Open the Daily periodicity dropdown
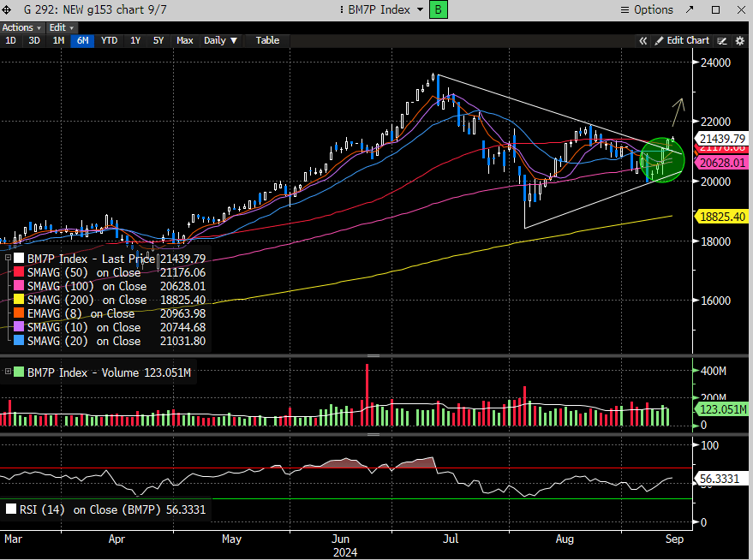The image size is (753, 560). pyautogui.click(x=220, y=40)
